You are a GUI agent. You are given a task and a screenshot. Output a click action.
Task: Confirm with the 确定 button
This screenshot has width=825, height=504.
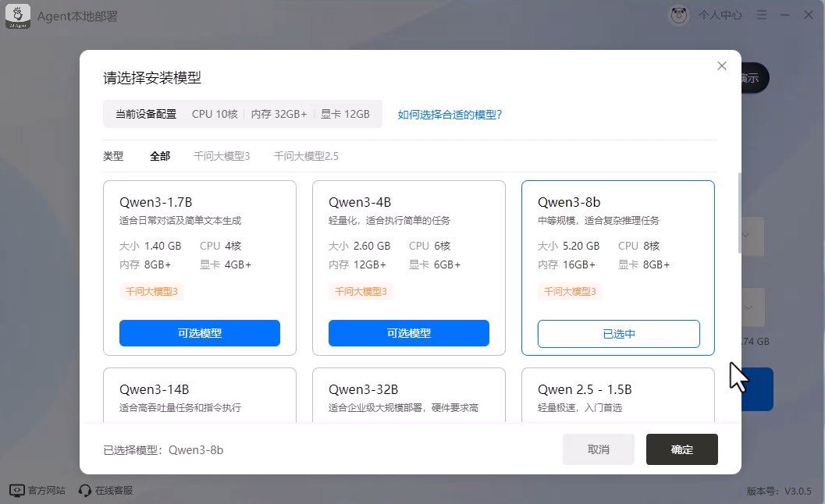(682, 449)
